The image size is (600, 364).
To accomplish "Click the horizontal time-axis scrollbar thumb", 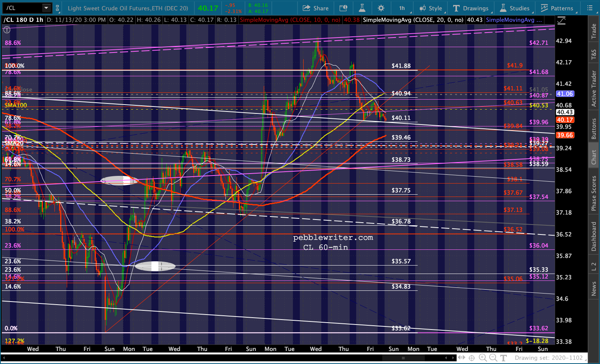I will tap(403, 358).
